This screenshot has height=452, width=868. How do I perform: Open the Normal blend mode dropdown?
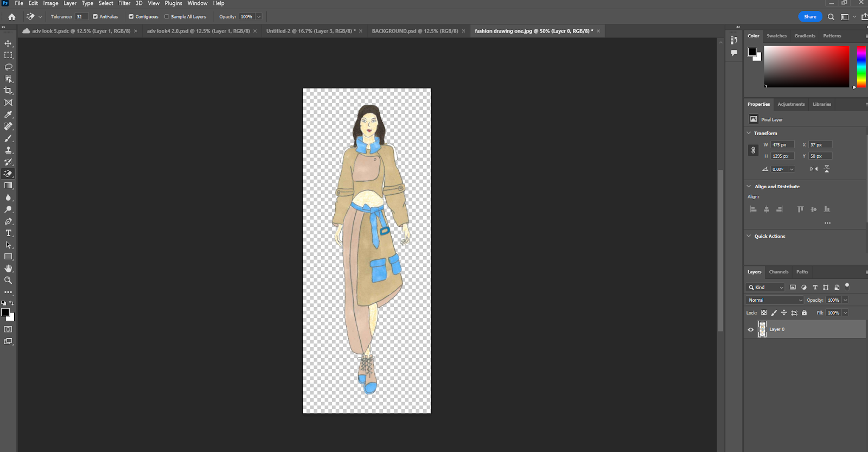click(775, 300)
